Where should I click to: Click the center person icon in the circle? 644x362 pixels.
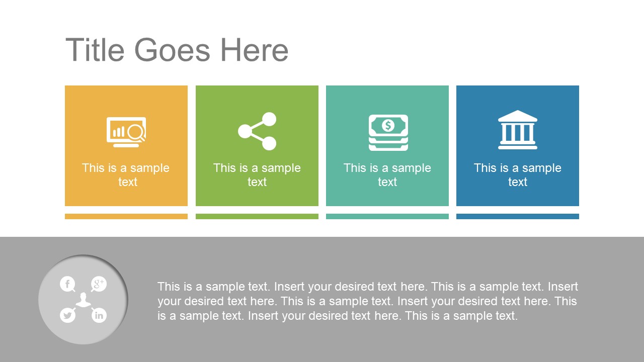pos(84,301)
